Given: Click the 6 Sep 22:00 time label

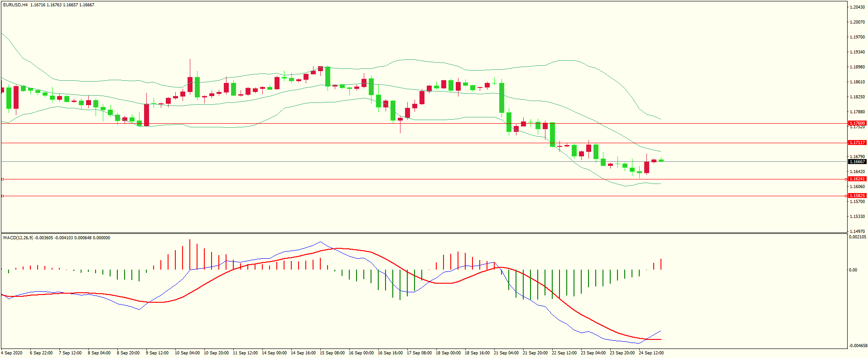Looking at the screenshot, I should [x=41, y=353].
